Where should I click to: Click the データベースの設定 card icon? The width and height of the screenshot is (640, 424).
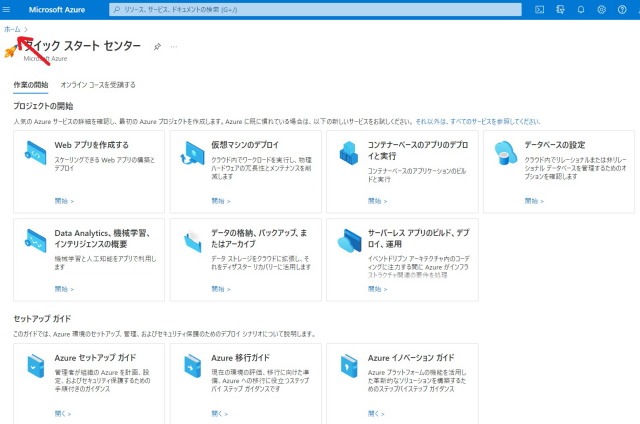click(x=505, y=153)
